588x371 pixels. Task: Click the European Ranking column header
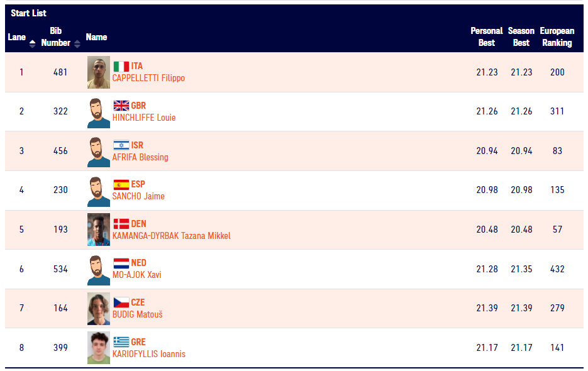click(557, 36)
